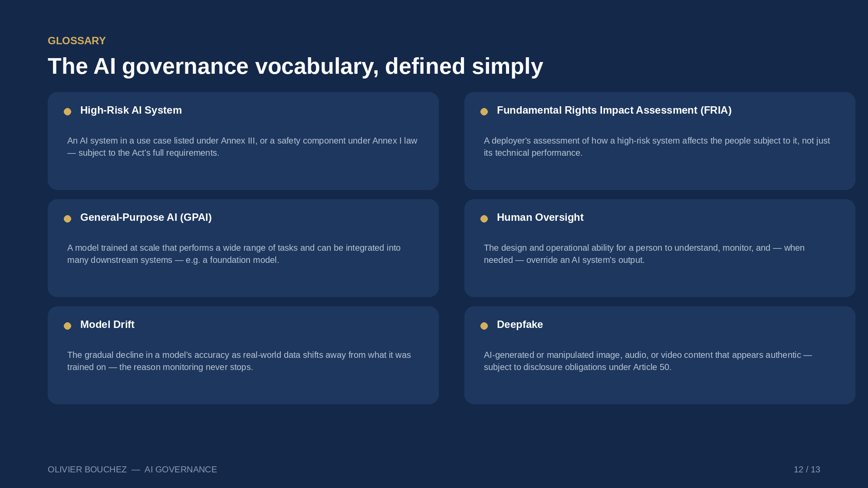Click the gold bullet beside High-Risk AI System
This screenshot has height=488, width=868.
pos(67,111)
